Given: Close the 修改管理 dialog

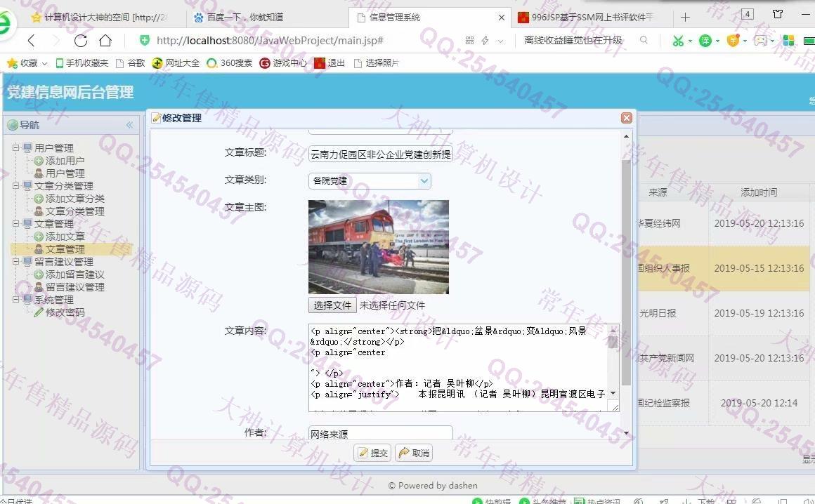Looking at the screenshot, I should tap(626, 118).
